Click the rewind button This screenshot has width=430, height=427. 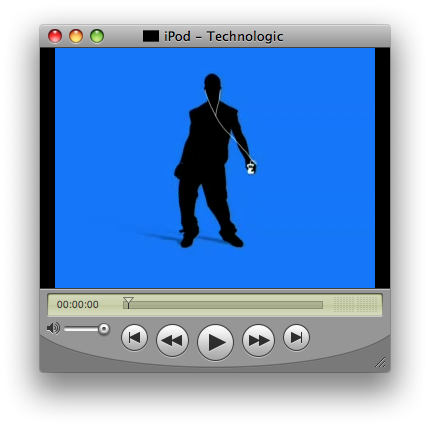coord(172,340)
